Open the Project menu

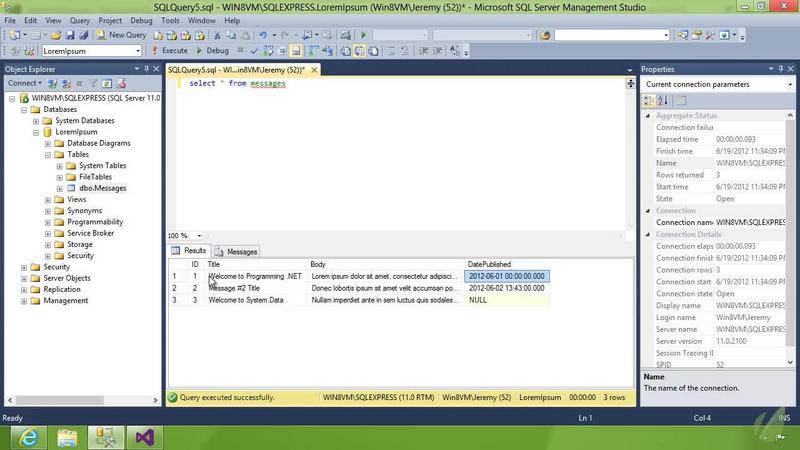click(x=110, y=20)
